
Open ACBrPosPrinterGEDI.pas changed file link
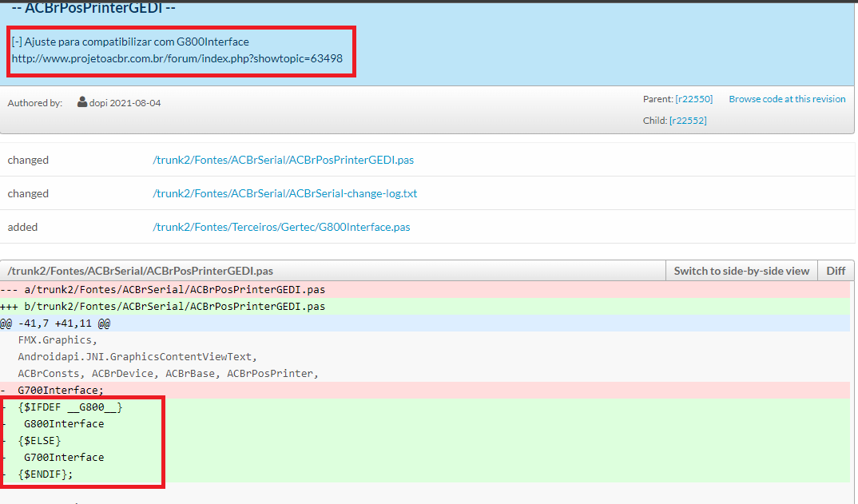(283, 160)
